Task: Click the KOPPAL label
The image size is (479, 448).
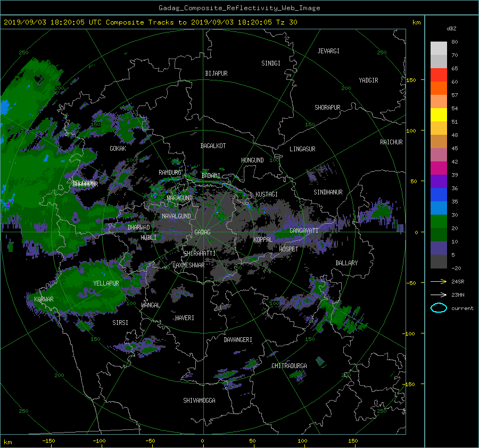Action: coord(263,239)
